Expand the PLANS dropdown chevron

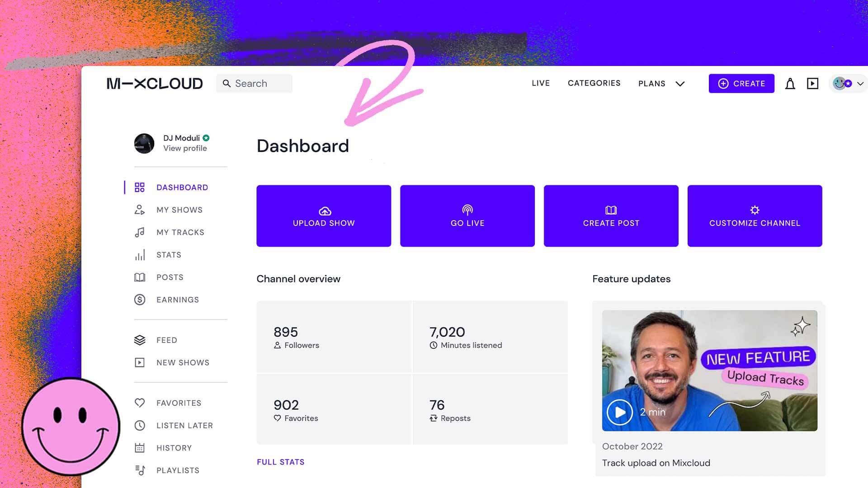point(680,84)
